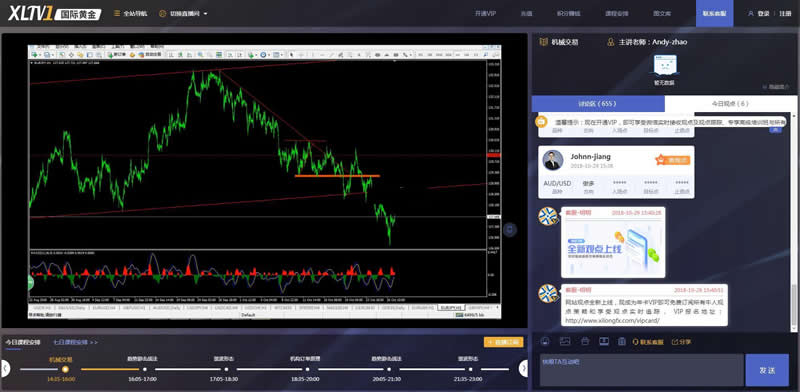Screen dimensions: 800x392
Task: Click the trash clear-screen icon in chat toolbar
Action: [621, 341]
